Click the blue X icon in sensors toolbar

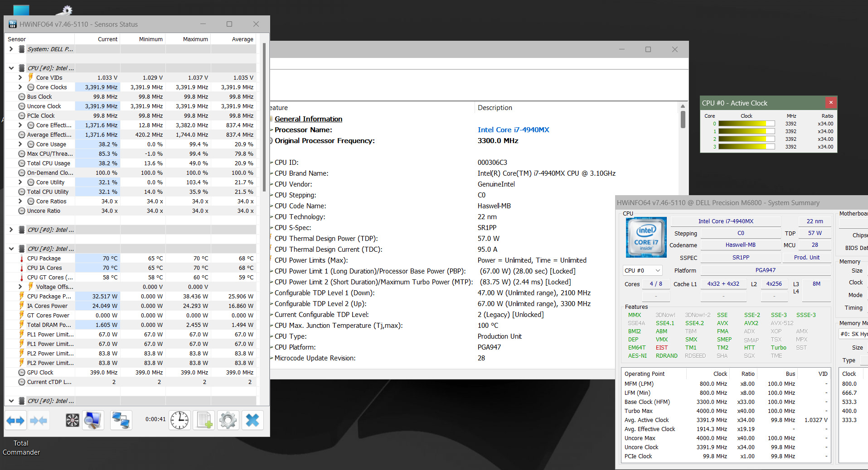click(x=252, y=421)
